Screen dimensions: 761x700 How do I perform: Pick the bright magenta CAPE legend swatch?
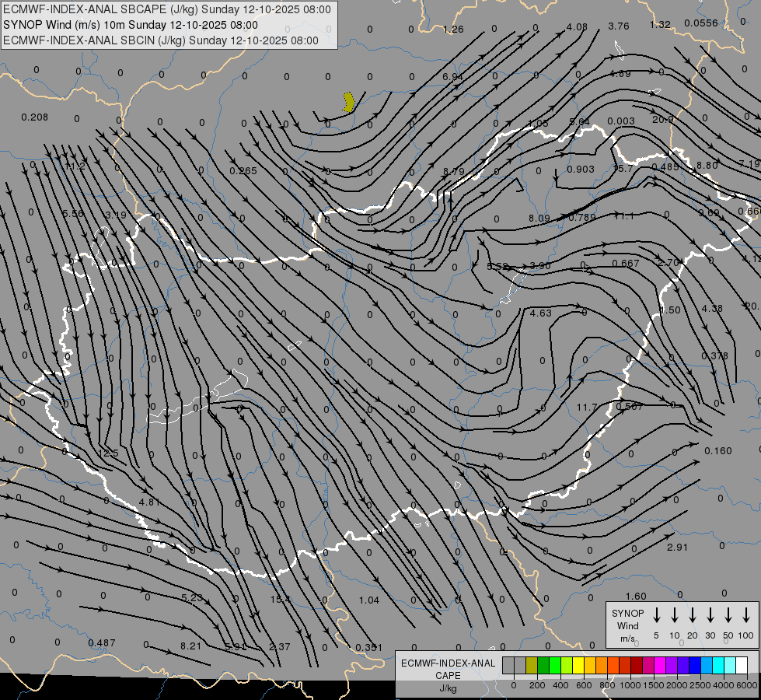[660, 665]
